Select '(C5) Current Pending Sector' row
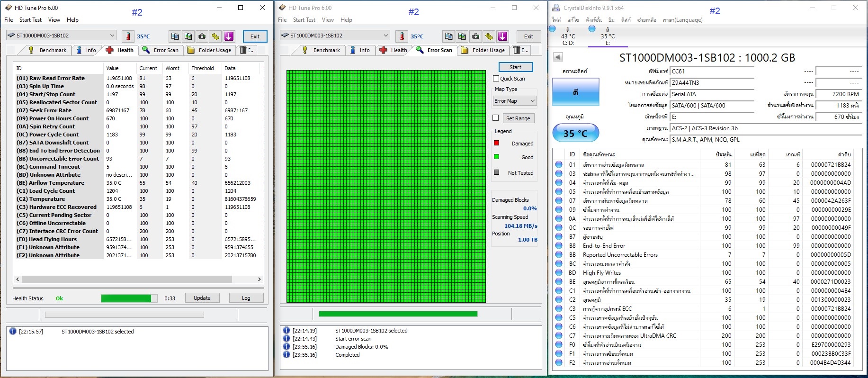Image resolution: width=868 pixels, height=378 pixels. coord(138,215)
